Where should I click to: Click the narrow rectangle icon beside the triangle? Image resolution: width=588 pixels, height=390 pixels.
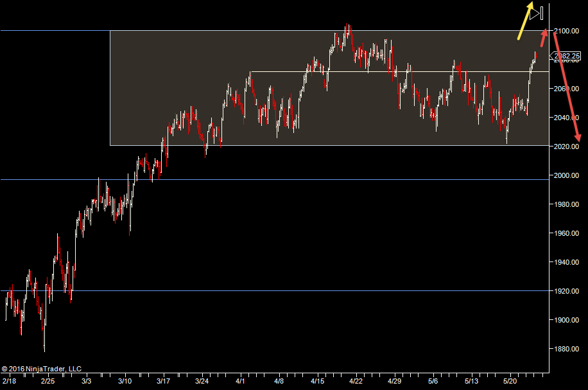tap(542, 12)
